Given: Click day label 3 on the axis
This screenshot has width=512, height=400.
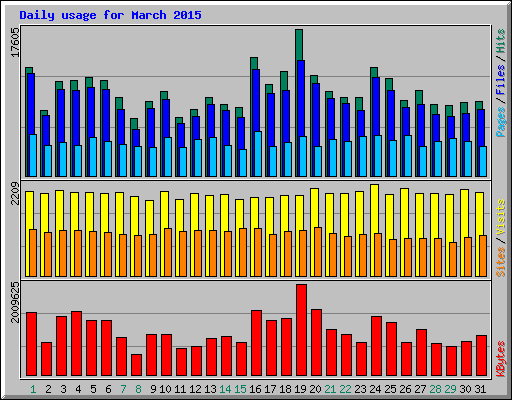Looking at the screenshot, I should click(63, 389).
